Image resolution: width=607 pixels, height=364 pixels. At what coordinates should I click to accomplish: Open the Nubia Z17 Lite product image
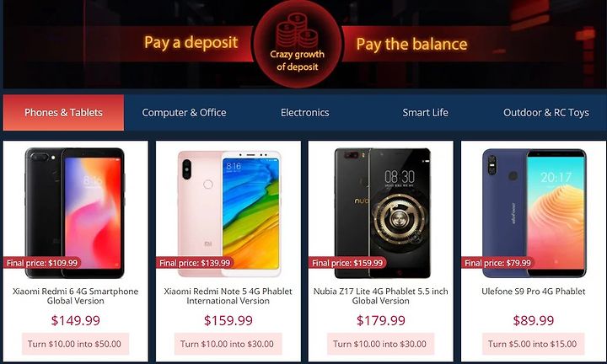coord(382,212)
